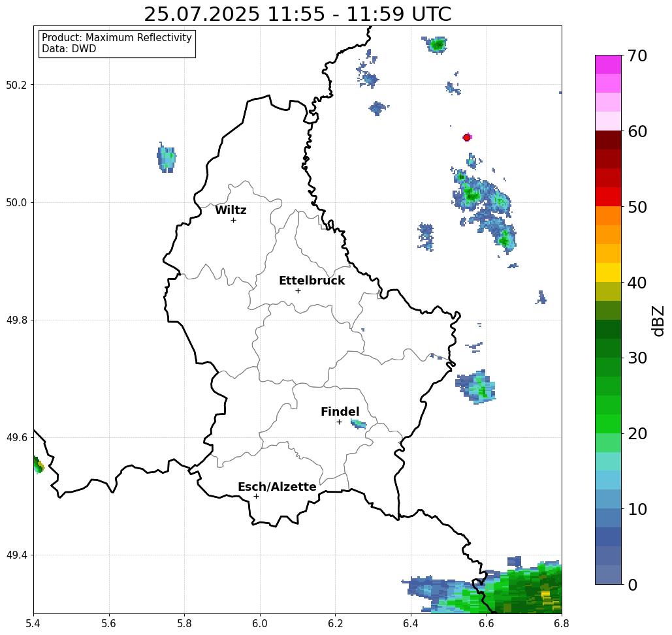The image size is (672, 635).
Task: Click the dBZ colorbar axis label
Action: coord(658,321)
